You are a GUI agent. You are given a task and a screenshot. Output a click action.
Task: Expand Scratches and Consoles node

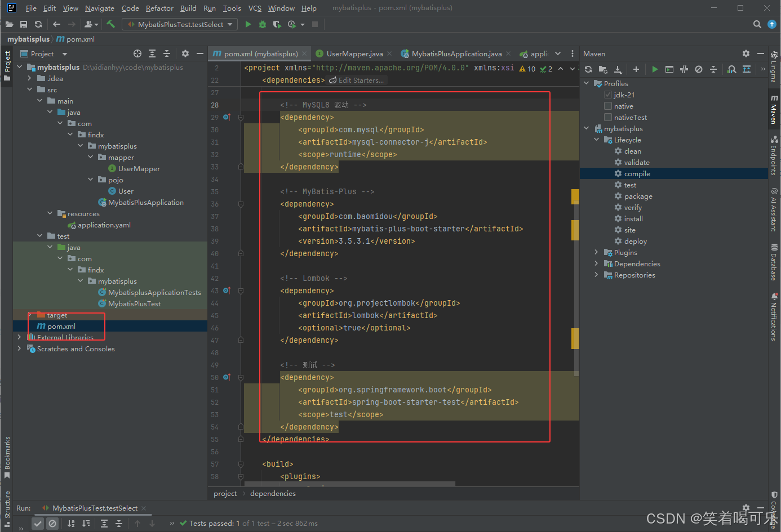pyautogui.click(x=20, y=348)
